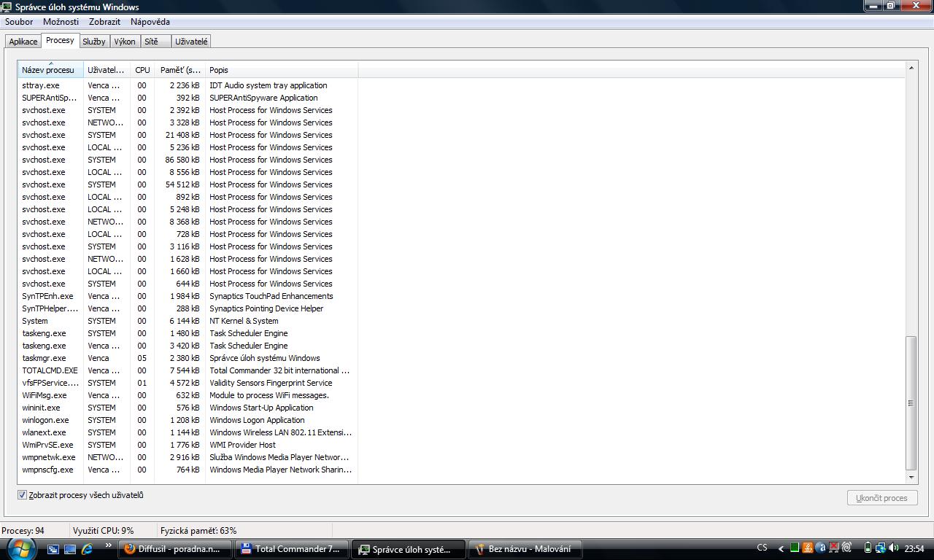Switch to Total Commander taskbar button
Screen dimensions: 934x560
(x=292, y=549)
